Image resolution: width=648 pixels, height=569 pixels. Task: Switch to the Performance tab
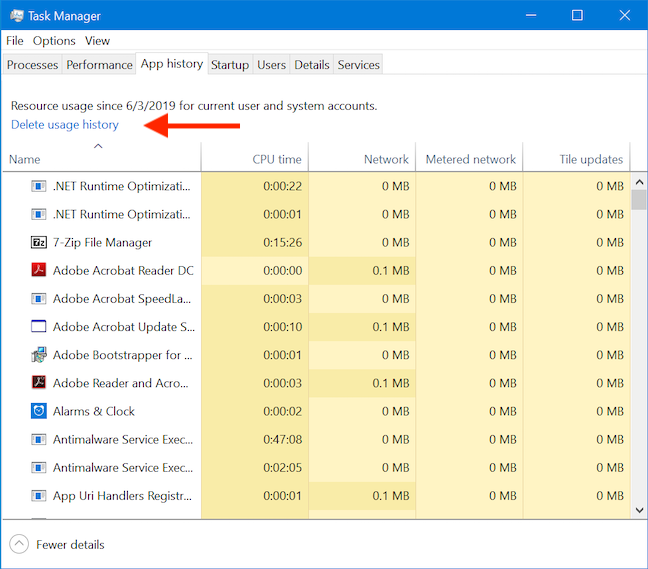click(x=99, y=65)
